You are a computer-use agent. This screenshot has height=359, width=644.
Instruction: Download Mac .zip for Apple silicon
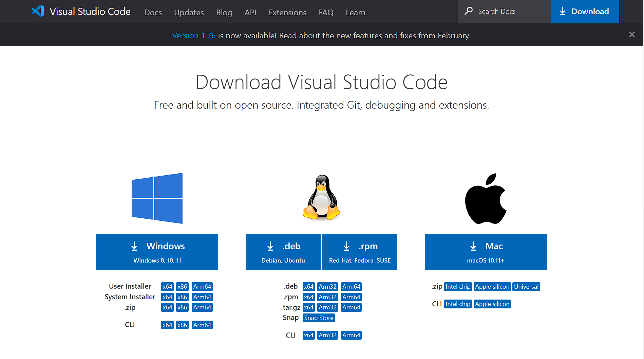(x=492, y=287)
